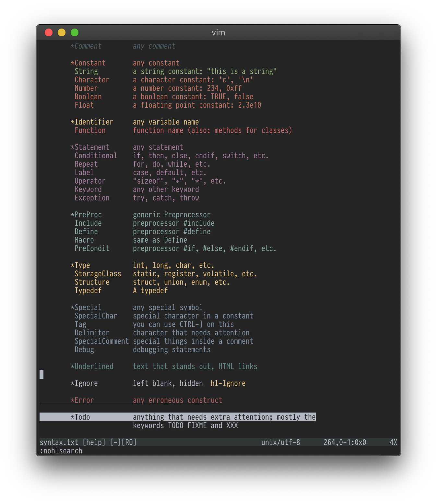Click the hl-Ignore tag link
The height and width of the screenshot is (504, 437).
[x=228, y=383]
